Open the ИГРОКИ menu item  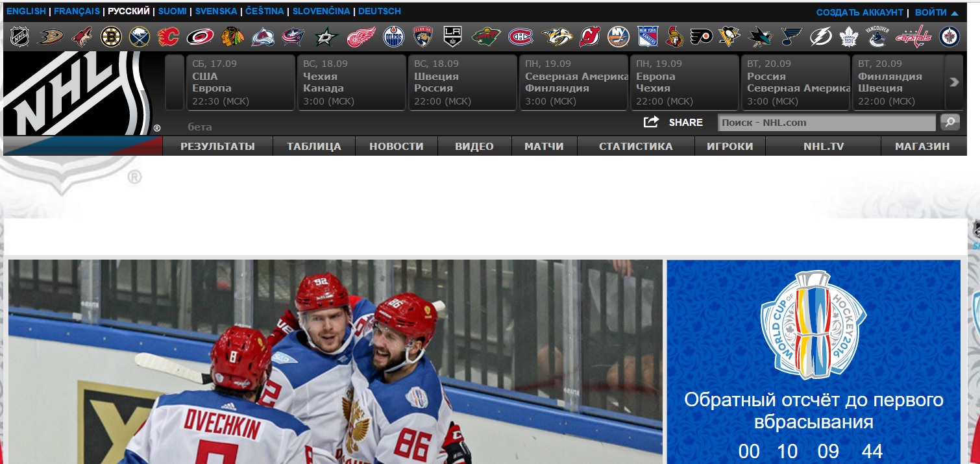730,146
